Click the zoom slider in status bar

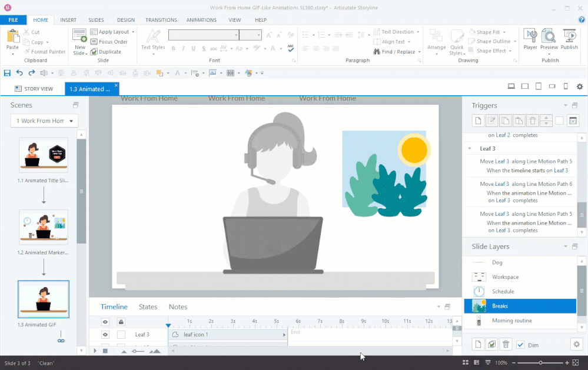click(x=540, y=363)
